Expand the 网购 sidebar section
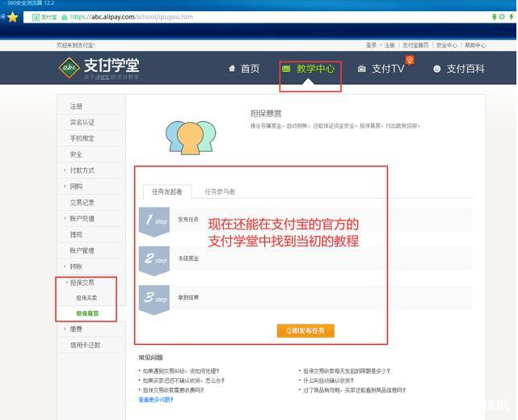 76,187
